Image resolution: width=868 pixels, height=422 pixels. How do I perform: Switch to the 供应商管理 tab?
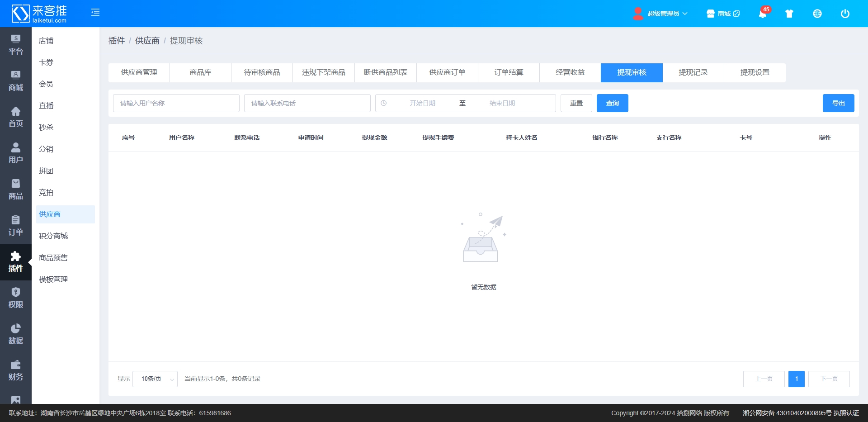click(x=139, y=73)
